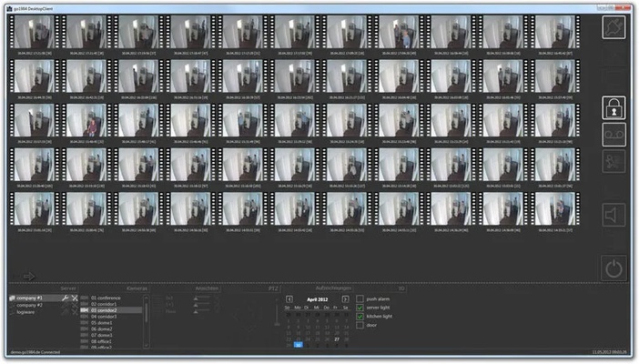Click the connection plug icon in sidebar
The height and width of the screenshot is (364, 639).
(614, 27)
